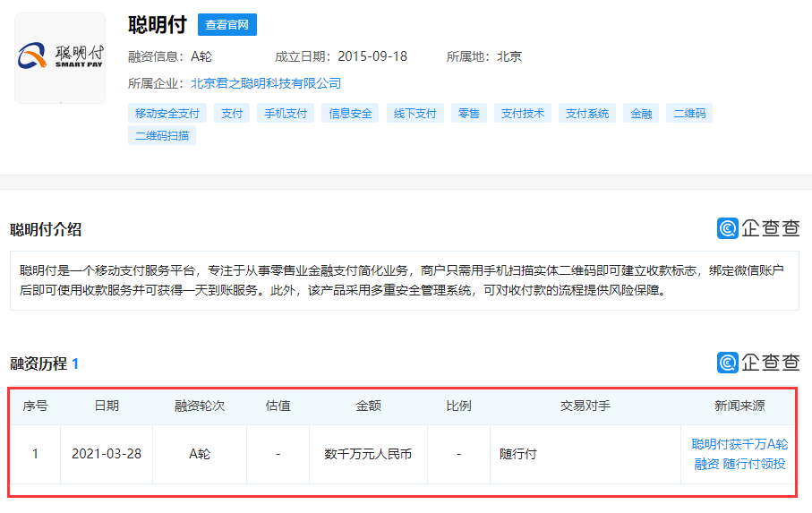Select the 零售 tag
This screenshot has width=812, height=513.
click(468, 114)
